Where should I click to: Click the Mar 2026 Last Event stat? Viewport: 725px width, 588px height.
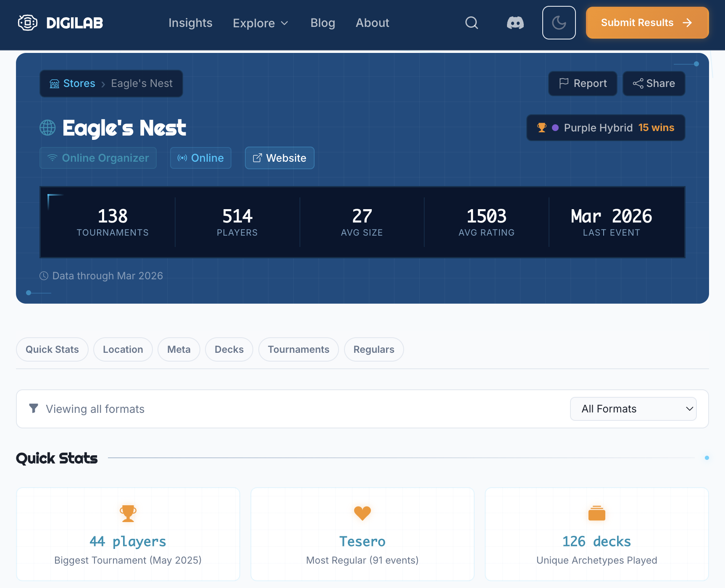[x=612, y=222]
